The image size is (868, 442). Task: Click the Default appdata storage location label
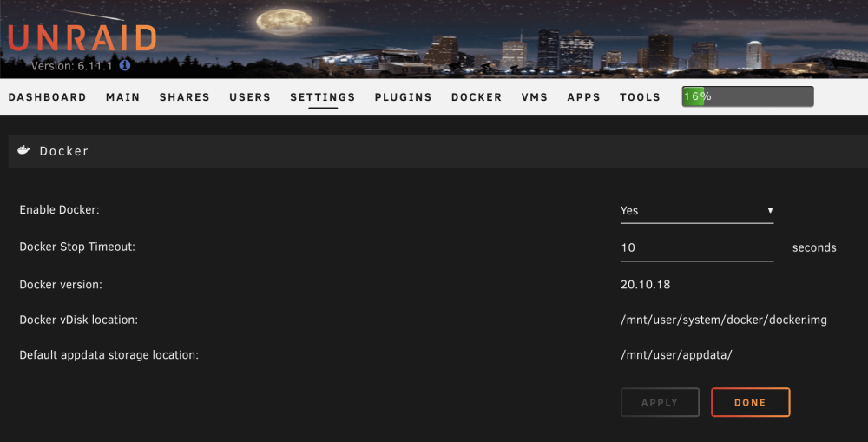(x=109, y=355)
